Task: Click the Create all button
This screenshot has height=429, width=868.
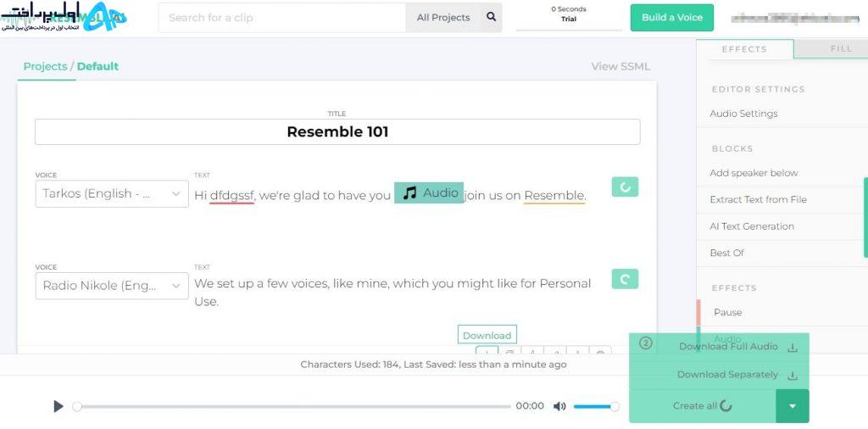Action: click(x=702, y=406)
